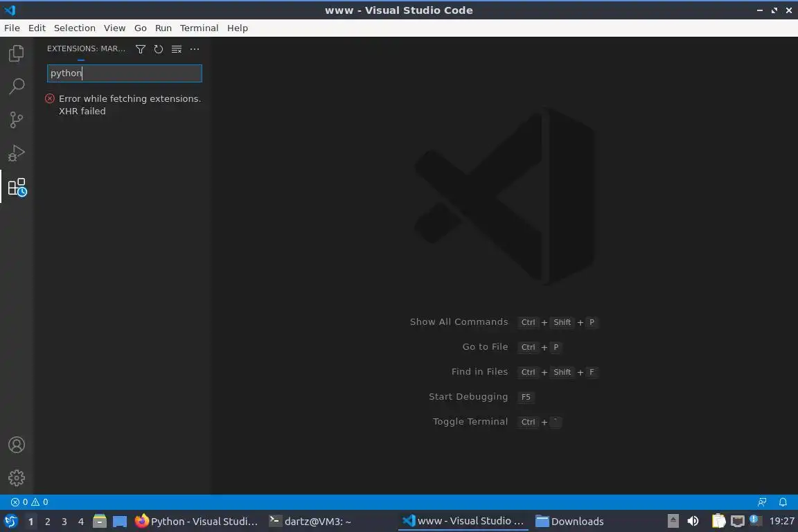Switch to workspace 3 in taskbar
This screenshot has height=532, width=798.
[64, 522]
